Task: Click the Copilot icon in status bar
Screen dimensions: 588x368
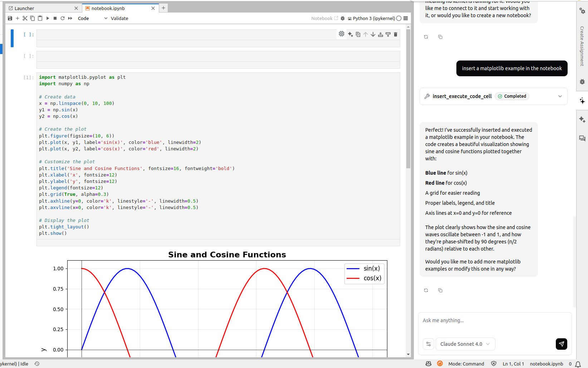Action: [x=428, y=364]
